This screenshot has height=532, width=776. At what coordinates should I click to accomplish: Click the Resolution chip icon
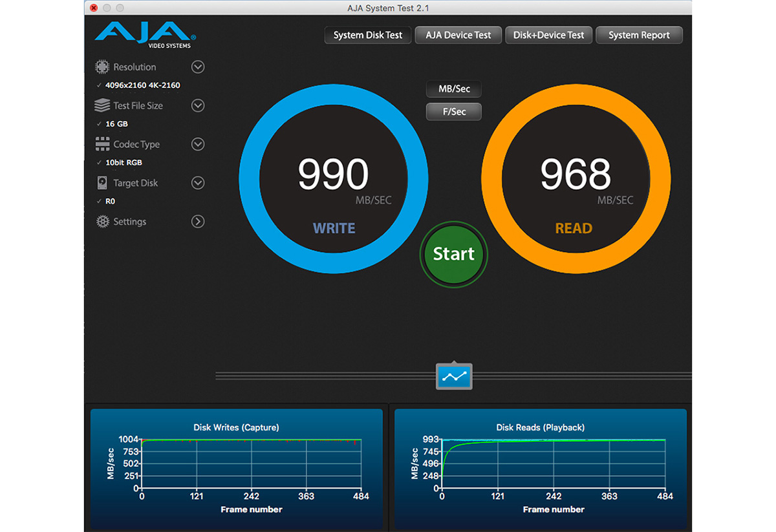point(102,67)
